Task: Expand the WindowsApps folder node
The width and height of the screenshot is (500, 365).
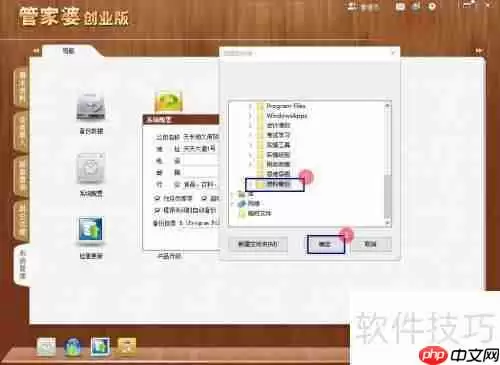Action: pyautogui.click(x=250, y=116)
